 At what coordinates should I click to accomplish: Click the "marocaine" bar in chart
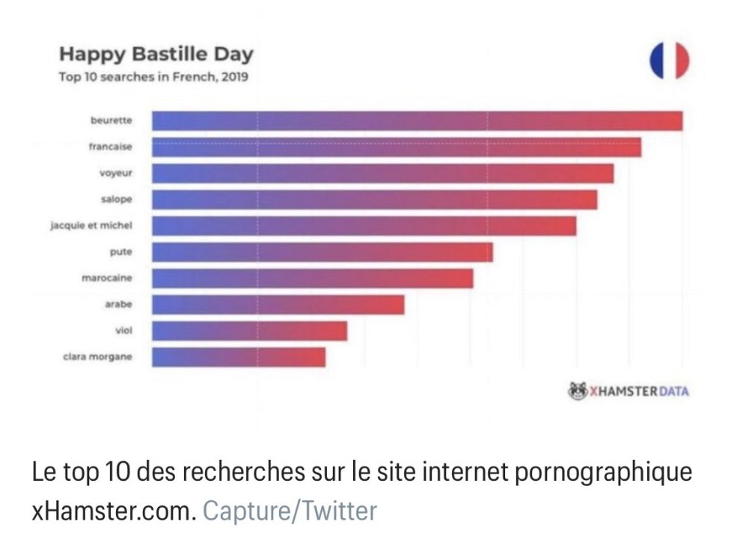[x=312, y=278]
